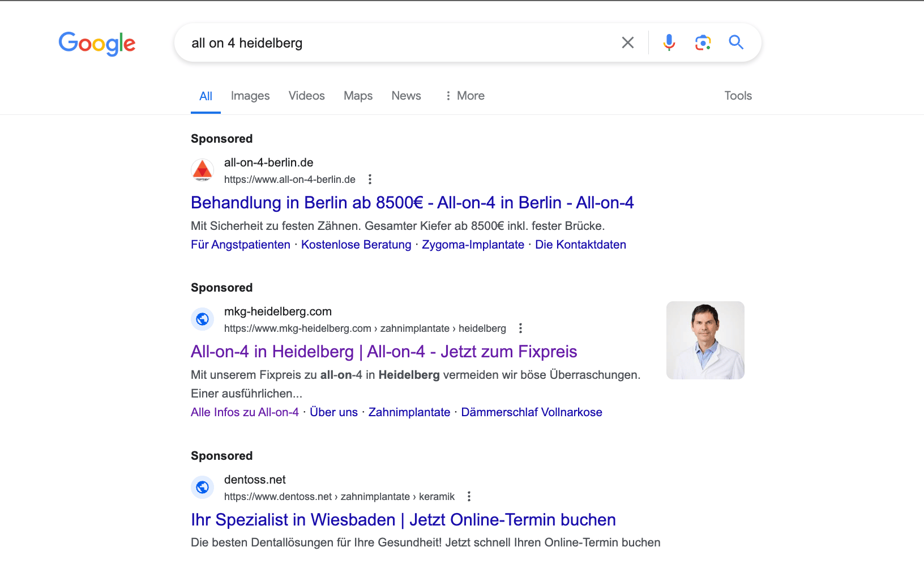Open 'All-on-4 in Heidelberg' ad headline
The image size is (924, 564).
click(x=384, y=351)
